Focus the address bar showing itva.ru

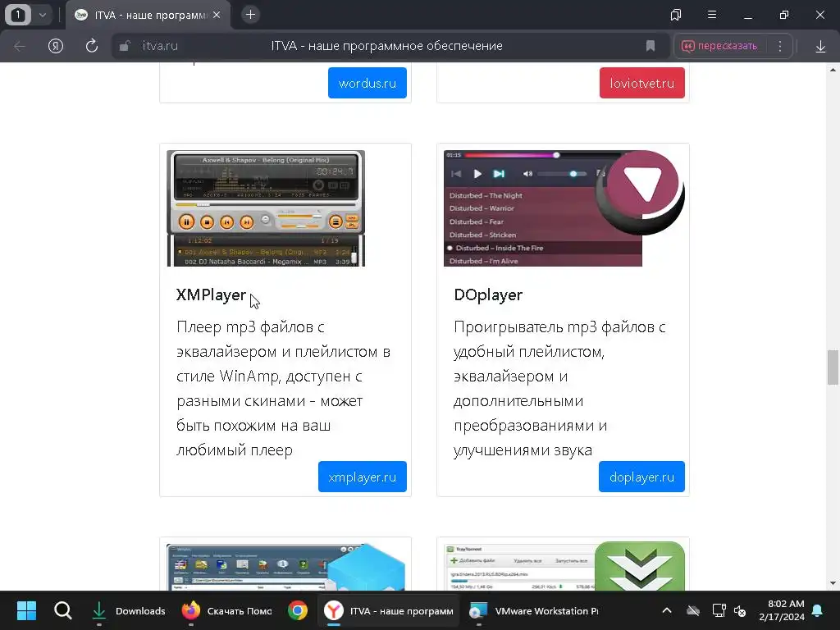[386, 46]
